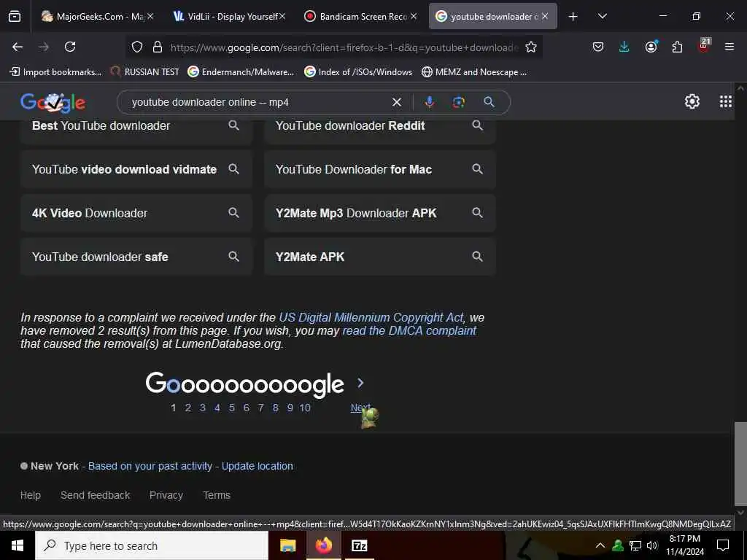Click the Google logo
Image resolution: width=747 pixels, height=560 pixels.
[x=53, y=102]
